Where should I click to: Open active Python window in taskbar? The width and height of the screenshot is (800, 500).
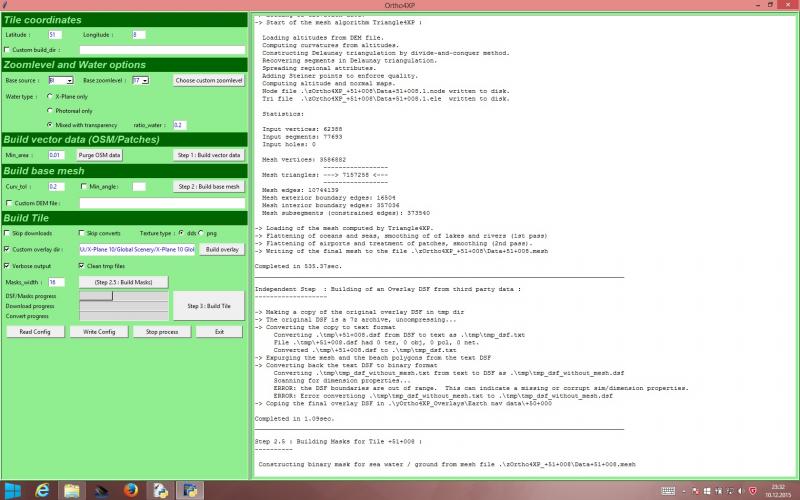pyautogui.click(x=190, y=491)
